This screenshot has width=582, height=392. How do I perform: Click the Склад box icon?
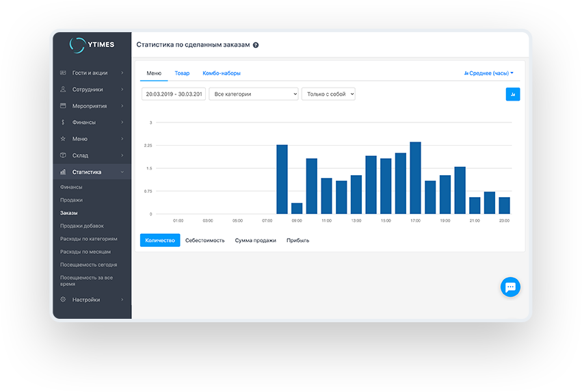[x=63, y=155]
